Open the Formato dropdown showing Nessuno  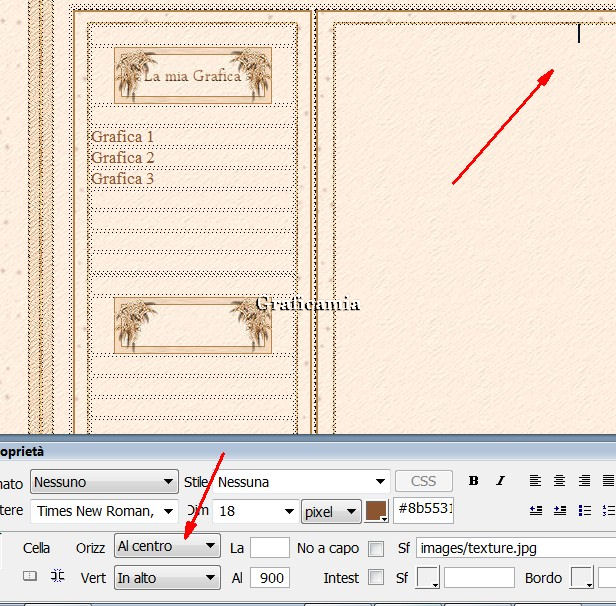pyautogui.click(x=104, y=482)
